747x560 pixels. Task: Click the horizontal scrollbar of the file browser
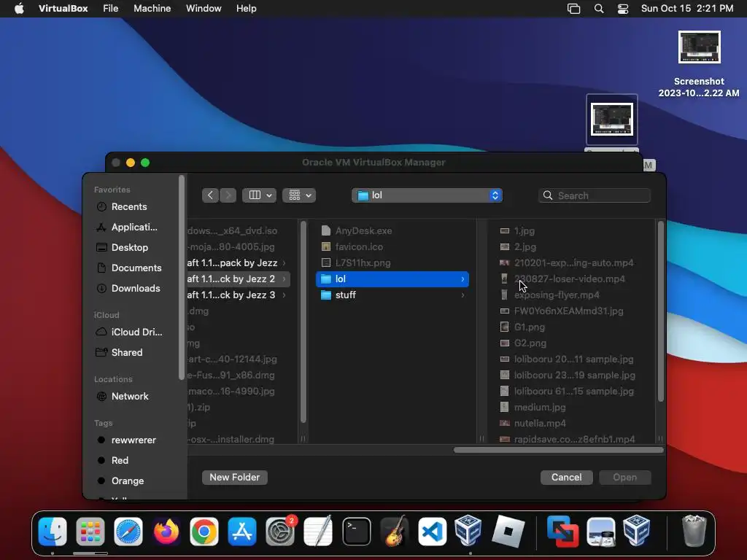tap(558, 450)
